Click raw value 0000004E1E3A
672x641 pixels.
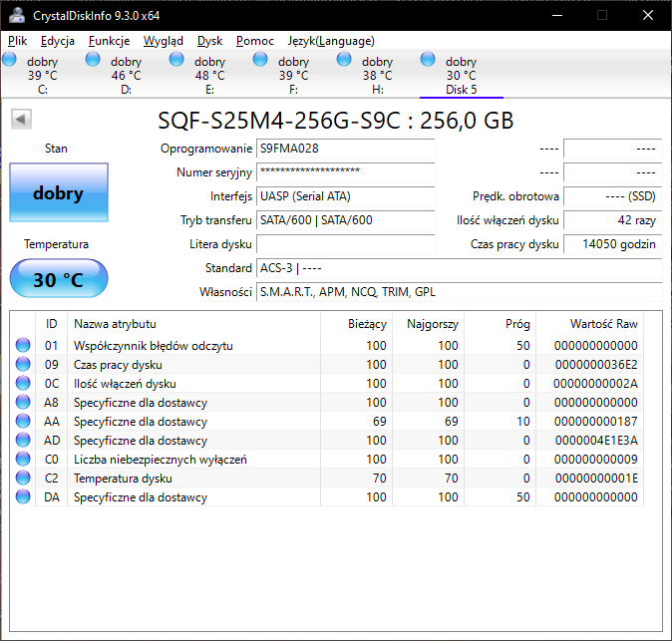click(x=596, y=440)
